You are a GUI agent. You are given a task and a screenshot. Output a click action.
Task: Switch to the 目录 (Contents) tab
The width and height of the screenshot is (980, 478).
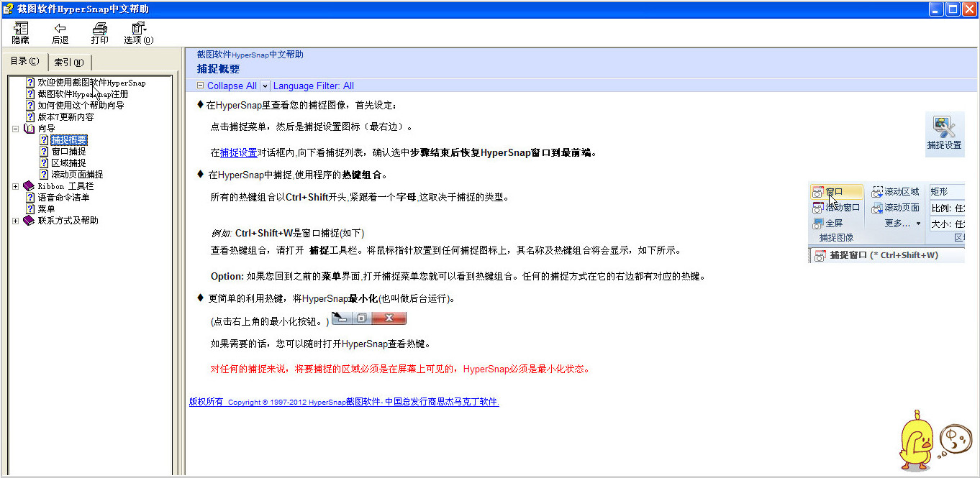coord(24,61)
